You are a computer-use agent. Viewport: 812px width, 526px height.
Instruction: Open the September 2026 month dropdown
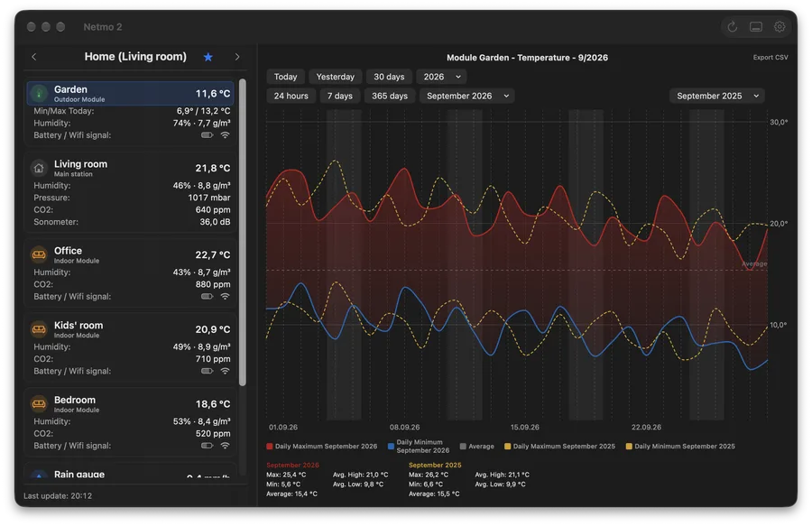coord(467,96)
